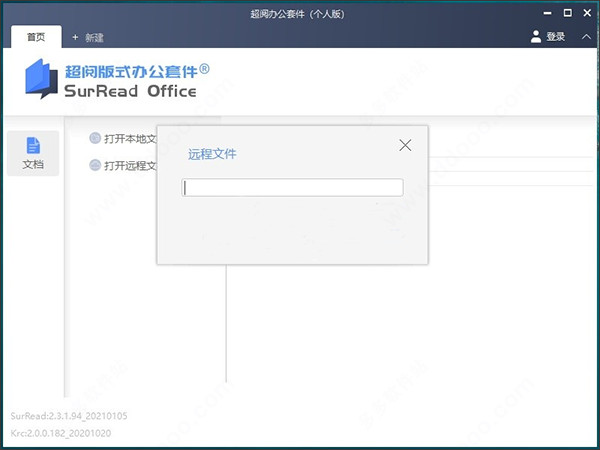Viewport: 600px width, 450px height.
Task: Click the remote file URL input field
Action: 292,188
